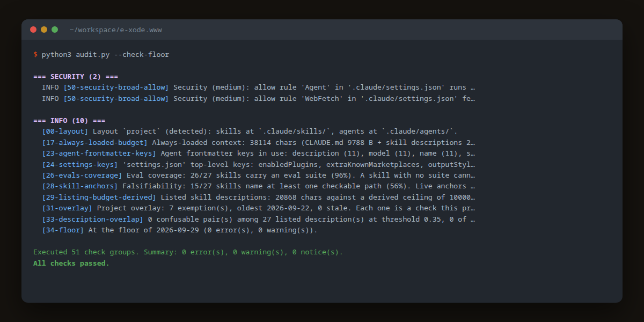The height and width of the screenshot is (322, 644).
Task: Click the red close window dot
Action: click(x=33, y=30)
